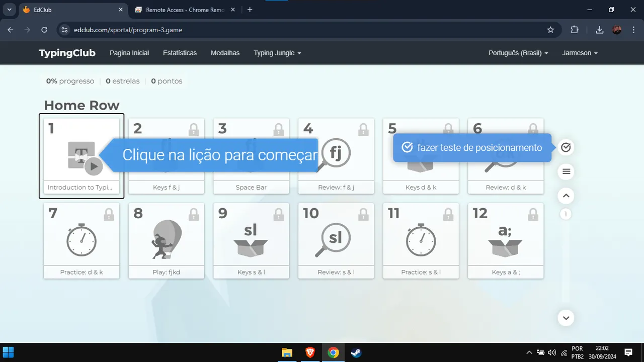Viewport: 644px width, 362px height.
Task: Open the Estatísticas page
Action: point(180,53)
